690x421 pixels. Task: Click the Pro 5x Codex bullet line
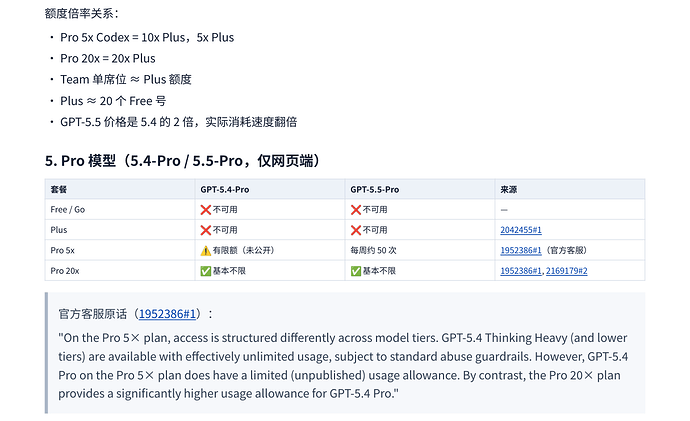pos(147,37)
